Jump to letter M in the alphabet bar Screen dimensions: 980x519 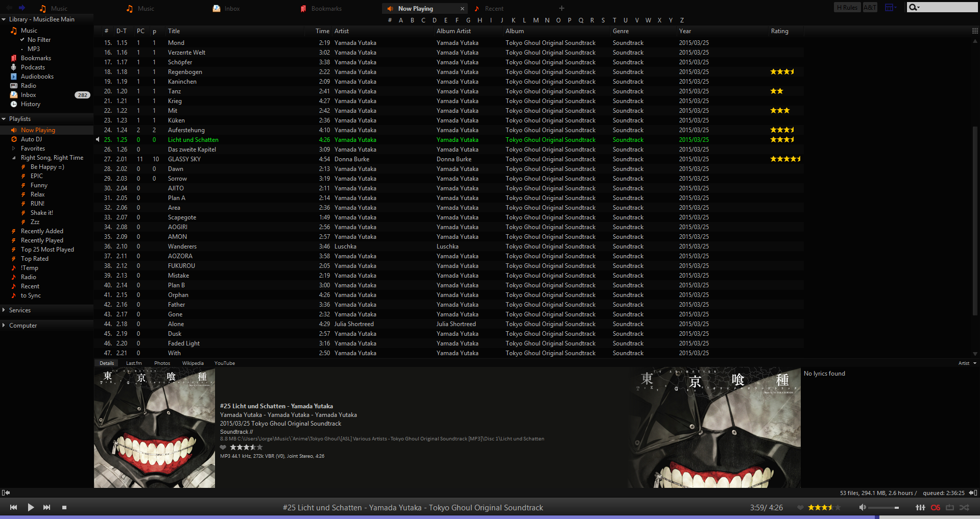[x=536, y=20]
